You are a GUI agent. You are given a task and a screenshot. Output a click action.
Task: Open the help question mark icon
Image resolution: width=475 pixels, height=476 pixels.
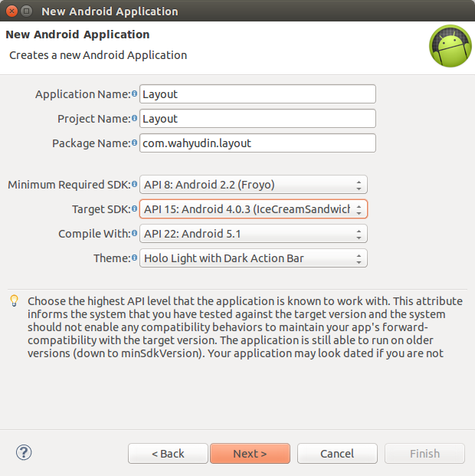point(24,452)
